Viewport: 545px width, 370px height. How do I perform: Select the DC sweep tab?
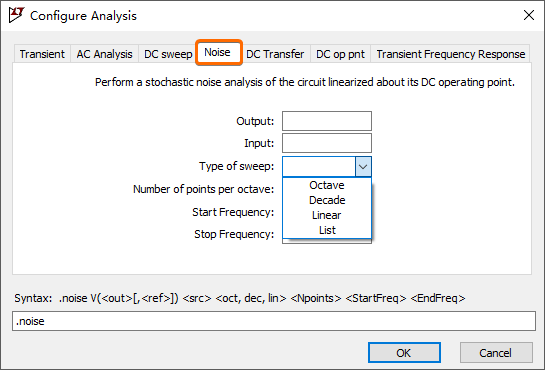tap(168, 54)
